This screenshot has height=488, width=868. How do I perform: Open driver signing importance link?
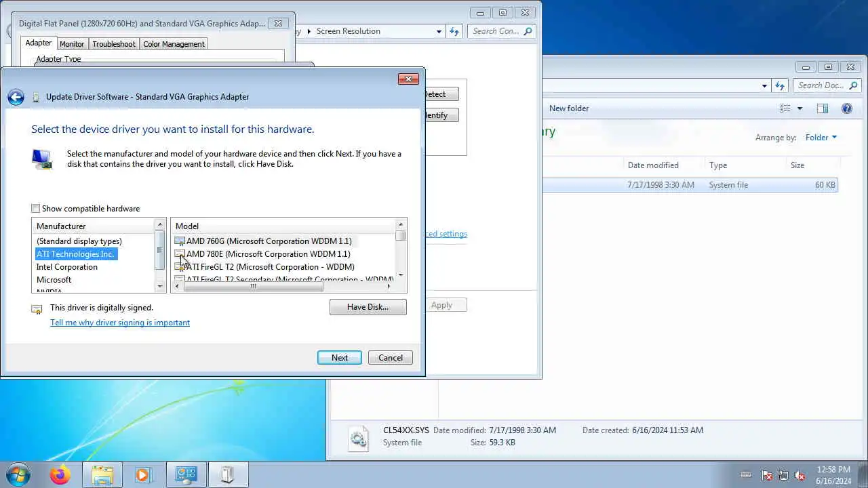120,323
